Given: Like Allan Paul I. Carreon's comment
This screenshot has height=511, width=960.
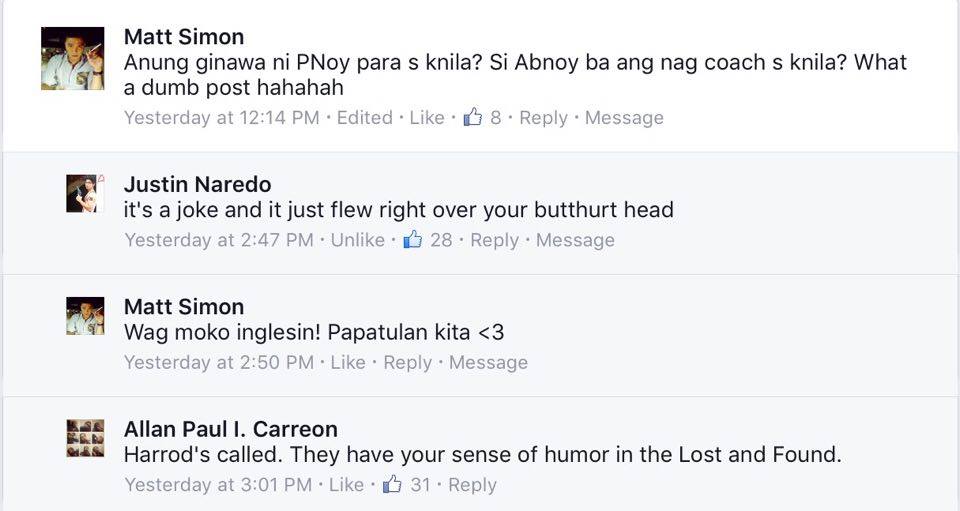Looking at the screenshot, I should coord(347,485).
